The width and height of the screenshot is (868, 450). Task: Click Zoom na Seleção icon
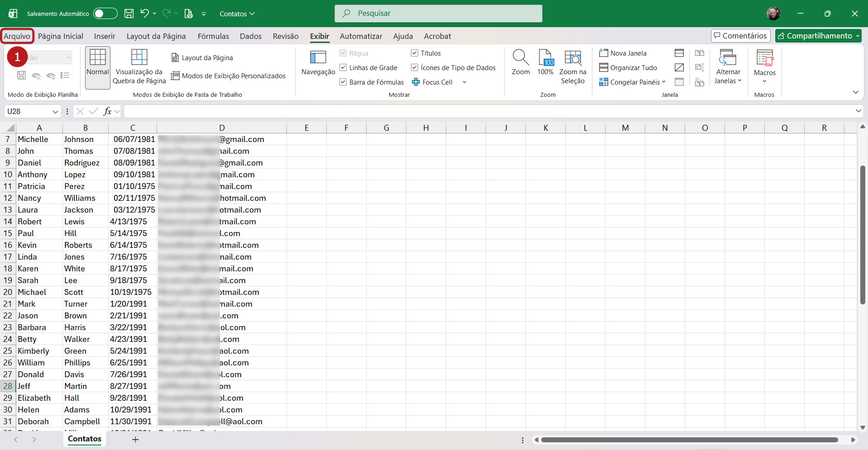572,58
